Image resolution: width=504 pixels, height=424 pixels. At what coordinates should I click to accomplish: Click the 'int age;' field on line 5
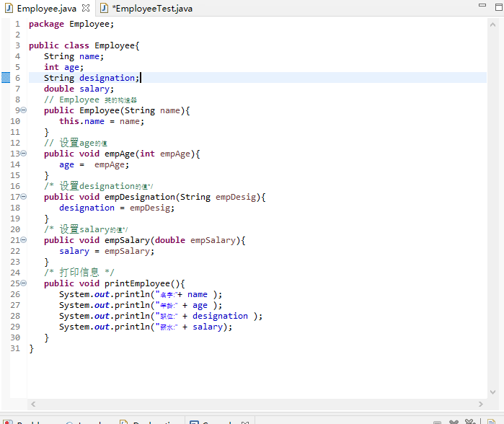pyautogui.click(x=63, y=67)
